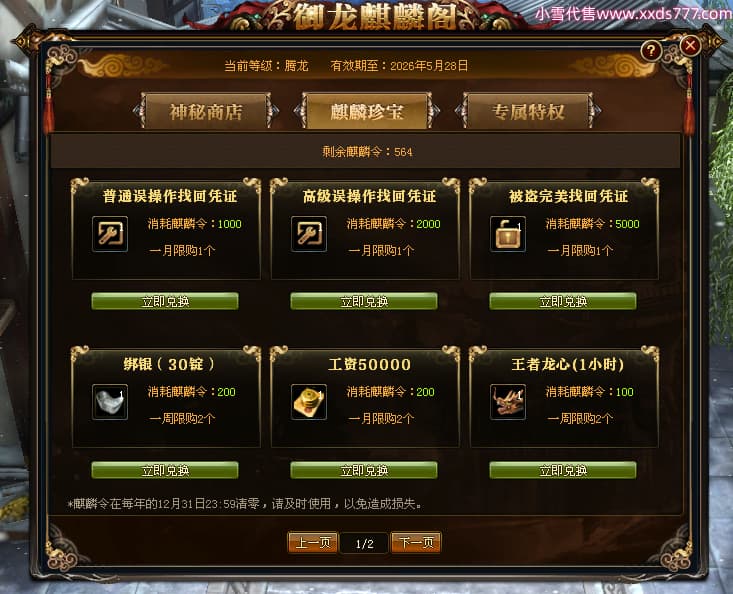Click 立即兑换 below 绑银（30锭）
This screenshot has width=733, height=594.
point(165,470)
